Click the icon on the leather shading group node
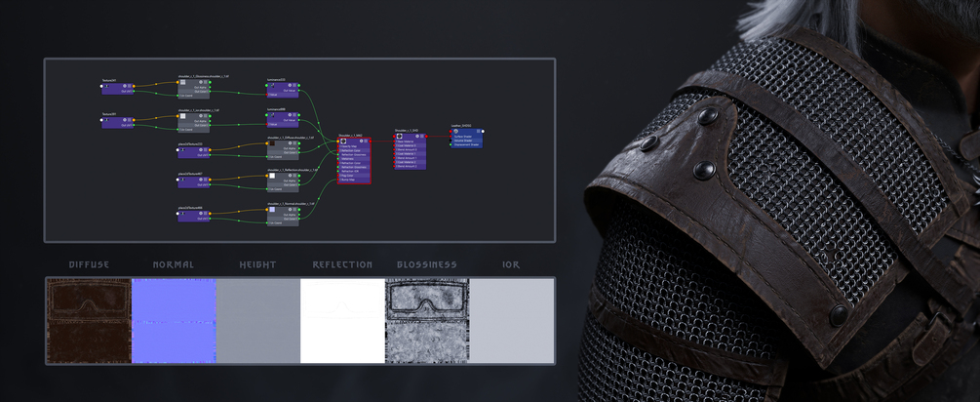 click(455, 132)
